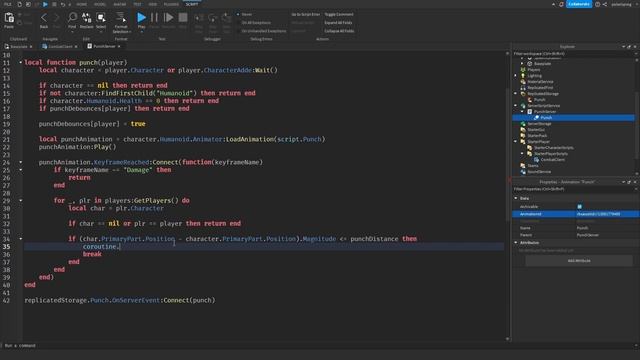Viewport: 640px width, 360px height.
Task: Switch to the MODEL ribbon tab
Action: click(100, 4)
